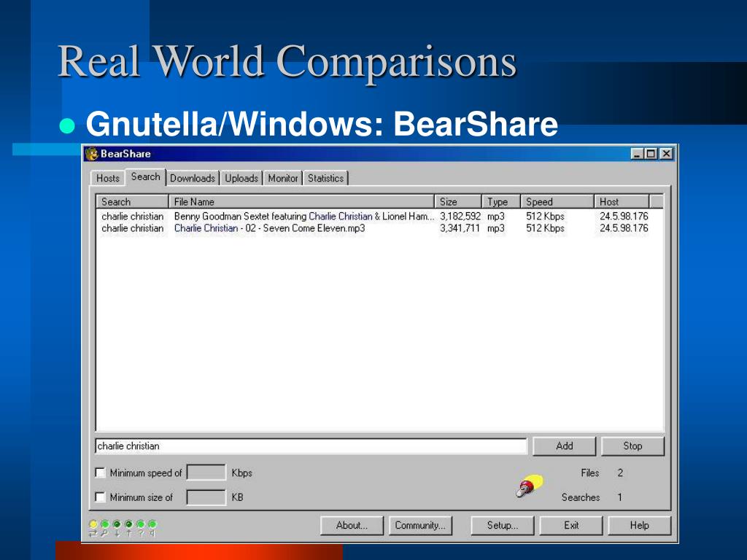This screenshot has width=747, height=560.
Task: Enable the Minimum speed of checkbox
Action: [100, 472]
